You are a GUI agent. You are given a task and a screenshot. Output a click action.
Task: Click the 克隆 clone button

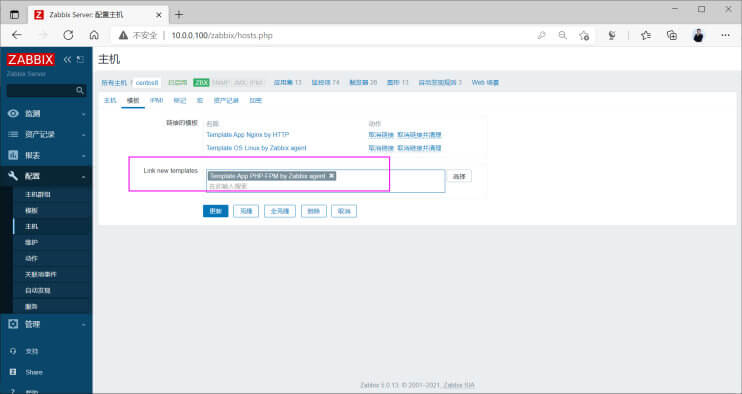[x=246, y=211]
